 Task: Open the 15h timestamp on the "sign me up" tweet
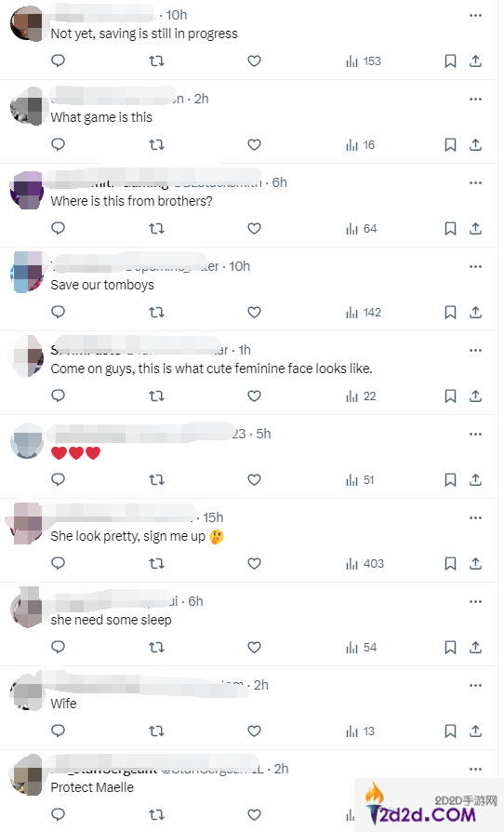coord(213,517)
